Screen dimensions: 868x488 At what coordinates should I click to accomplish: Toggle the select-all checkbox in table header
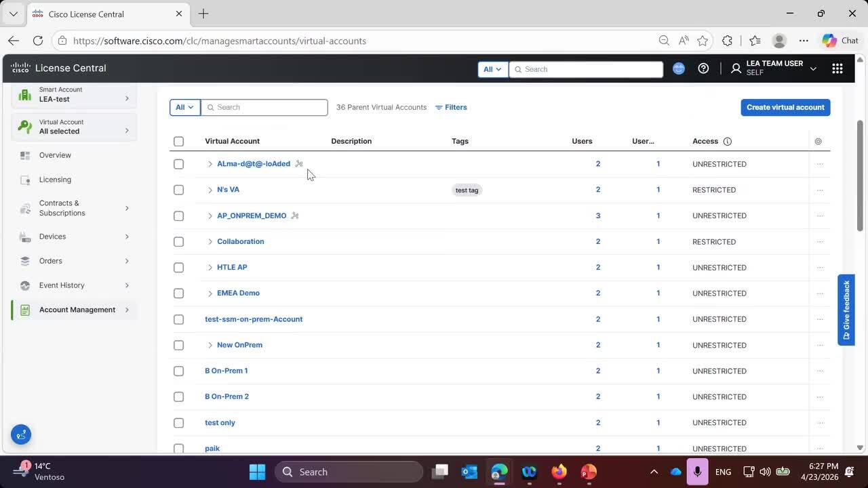point(178,142)
